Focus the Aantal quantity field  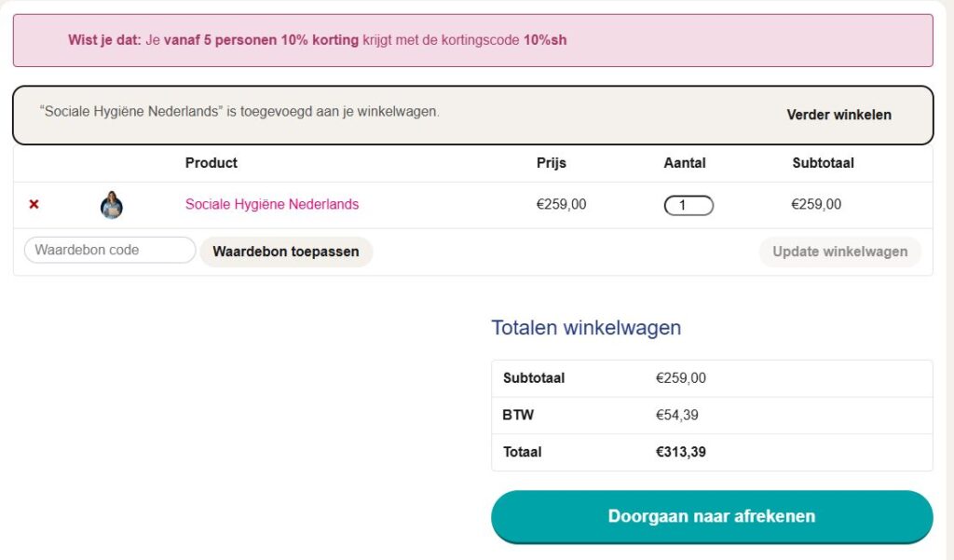pos(688,205)
